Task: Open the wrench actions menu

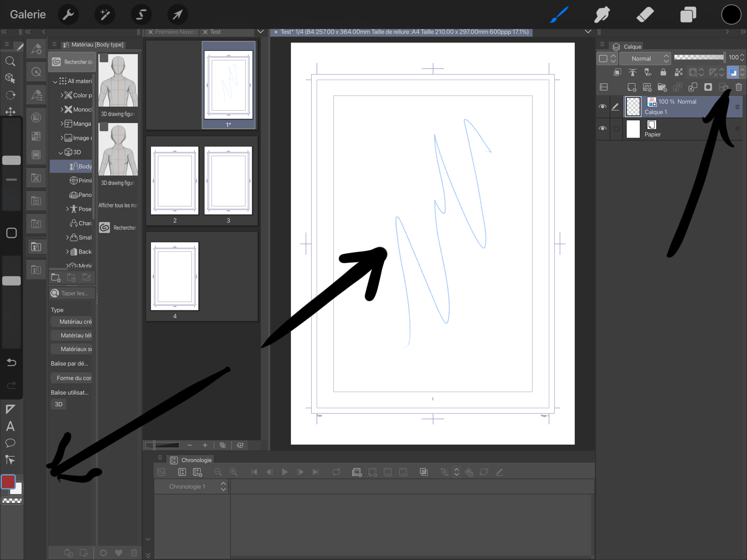Action: 68,15
